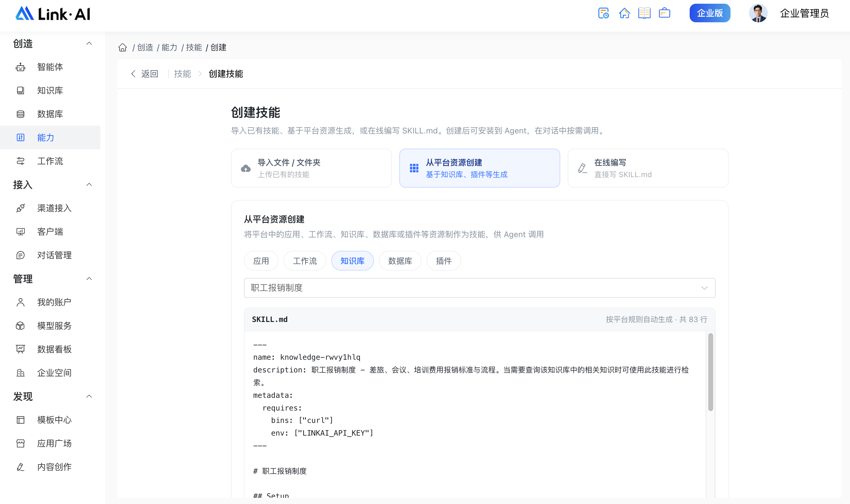Select the 应用 resource tab
Viewport: 850px width, 504px height.
pyautogui.click(x=261, y=261)
